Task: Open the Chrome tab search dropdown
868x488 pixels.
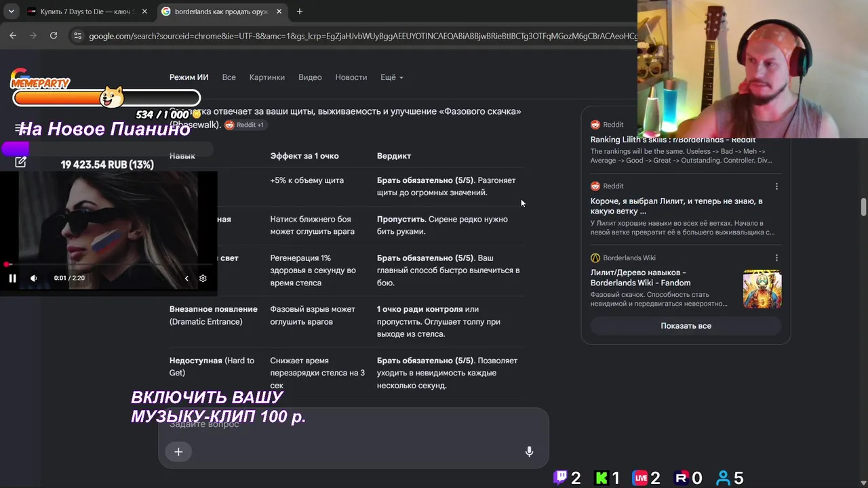Action: point(12,12)
